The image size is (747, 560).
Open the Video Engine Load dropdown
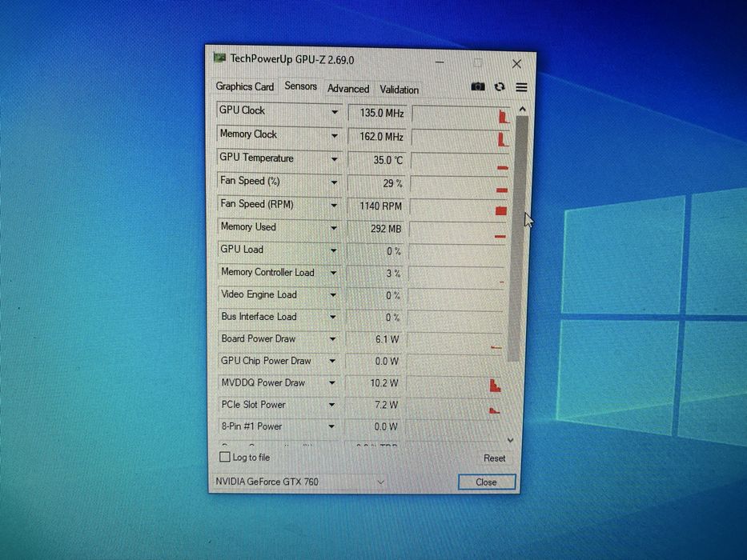click(333, 295)
